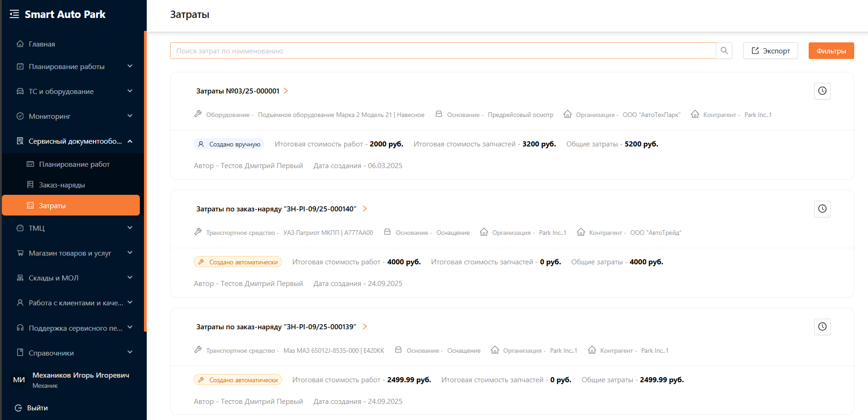
Task: Expand the Мониторинг menu
Action: [x=130, y=116]
